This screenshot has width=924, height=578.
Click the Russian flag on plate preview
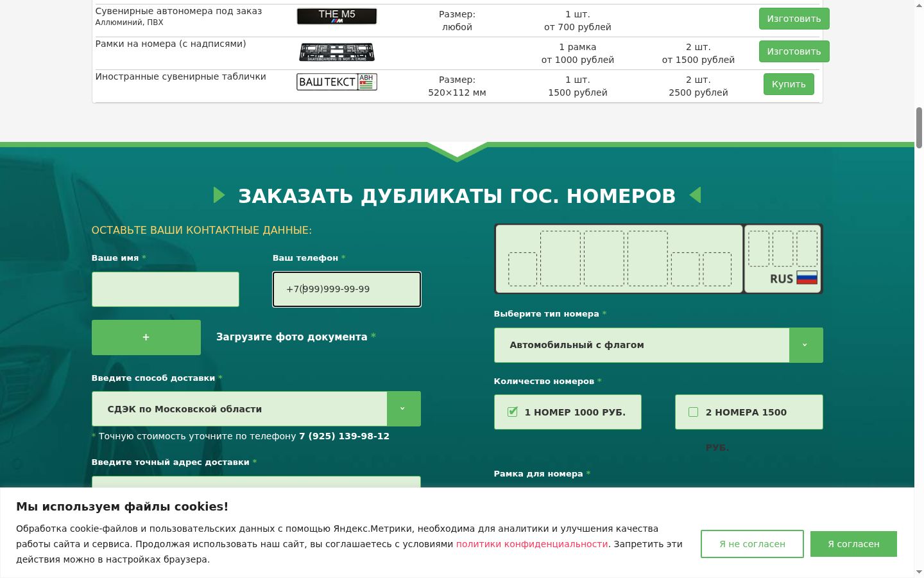click(x=807, y=278)
